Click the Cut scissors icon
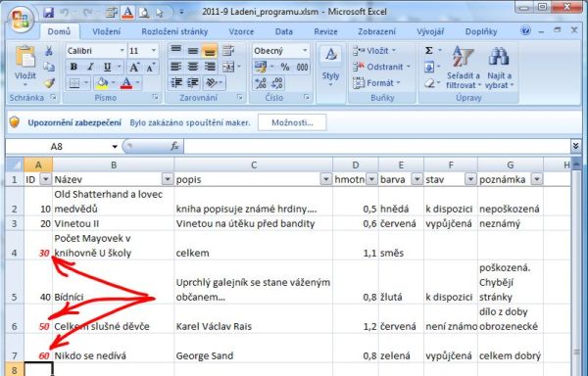 pos(49,51)
